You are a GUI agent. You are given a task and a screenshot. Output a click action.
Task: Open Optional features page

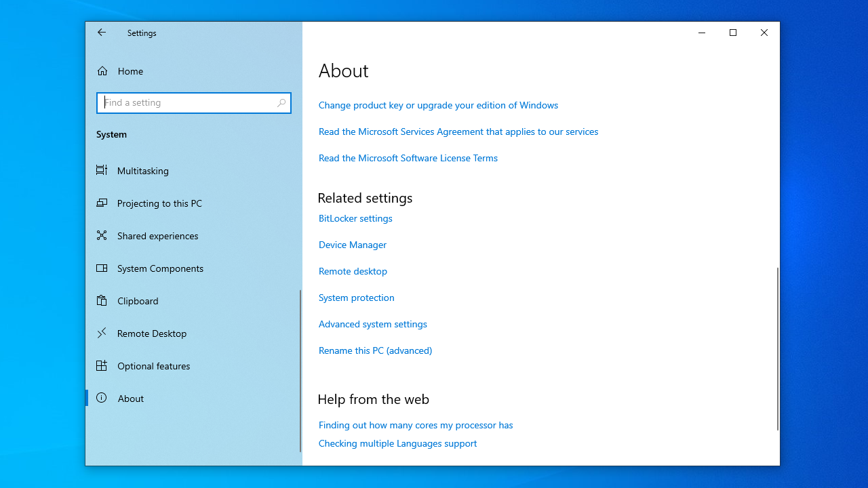(193, 366)
